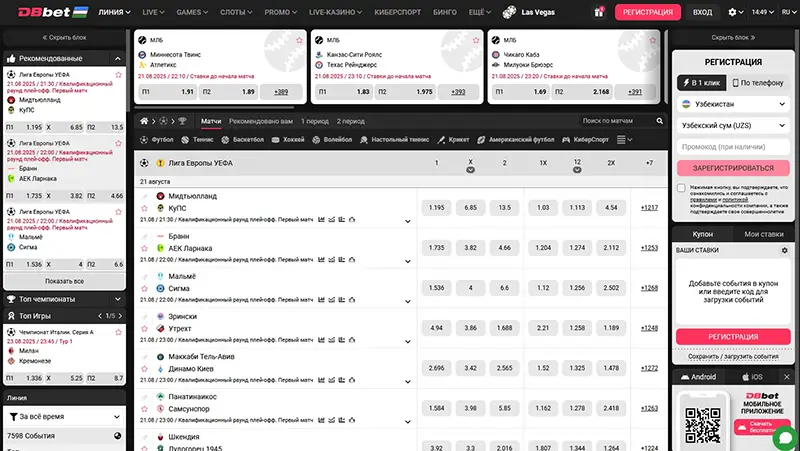The image size is (800, 451).
Task: Choose the 'По телефону' registration mode
Action: click(758, 83)
